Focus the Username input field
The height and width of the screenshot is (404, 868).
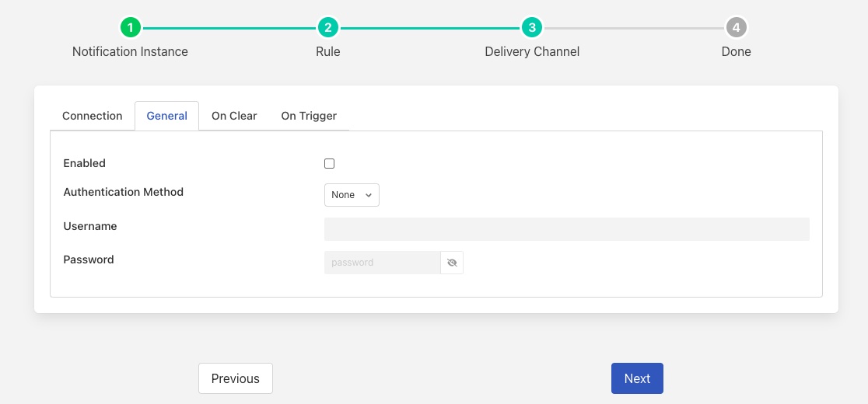pos(566,229)
